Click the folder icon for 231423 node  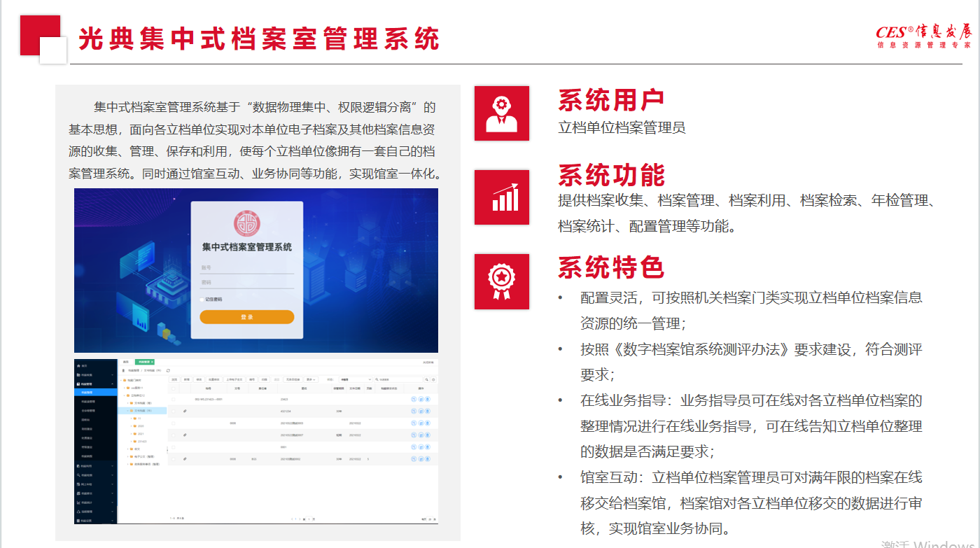[135, 441]
